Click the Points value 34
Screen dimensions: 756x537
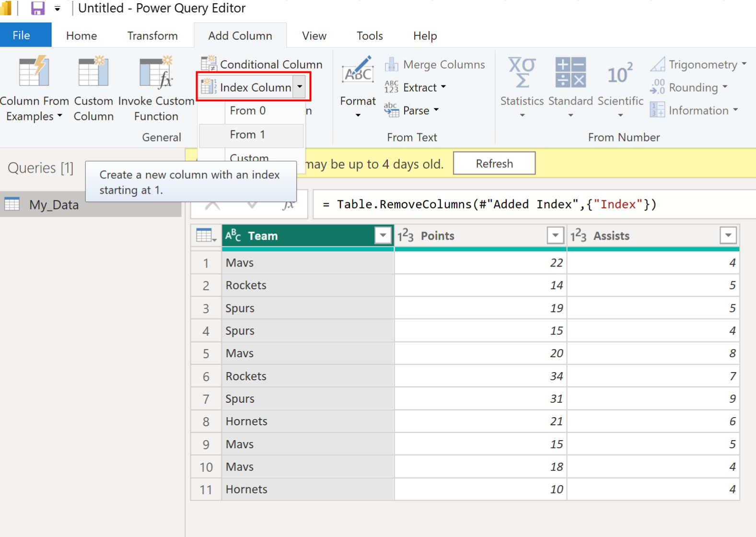pos(480,376)
